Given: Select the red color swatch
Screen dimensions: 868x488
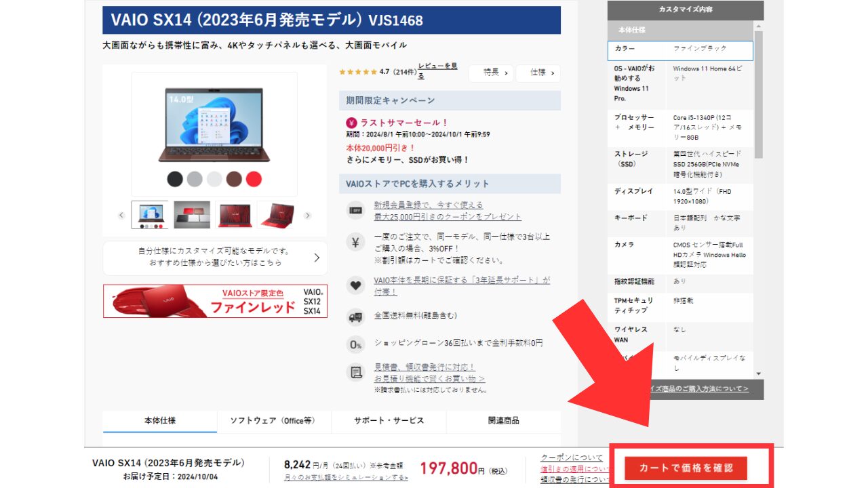Looking at the screenshot, I should tap(254, 179).
